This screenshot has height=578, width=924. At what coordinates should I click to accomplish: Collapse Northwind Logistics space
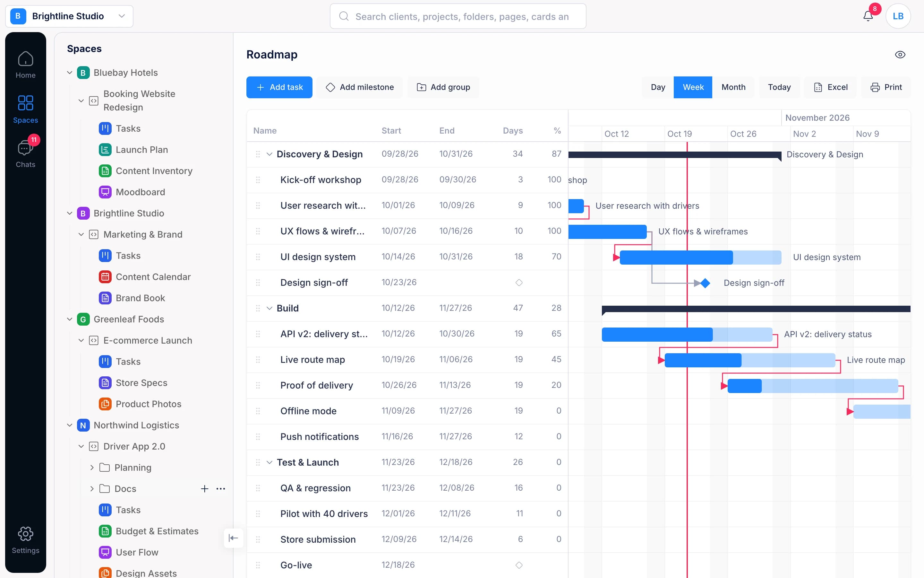coord(70,425)
